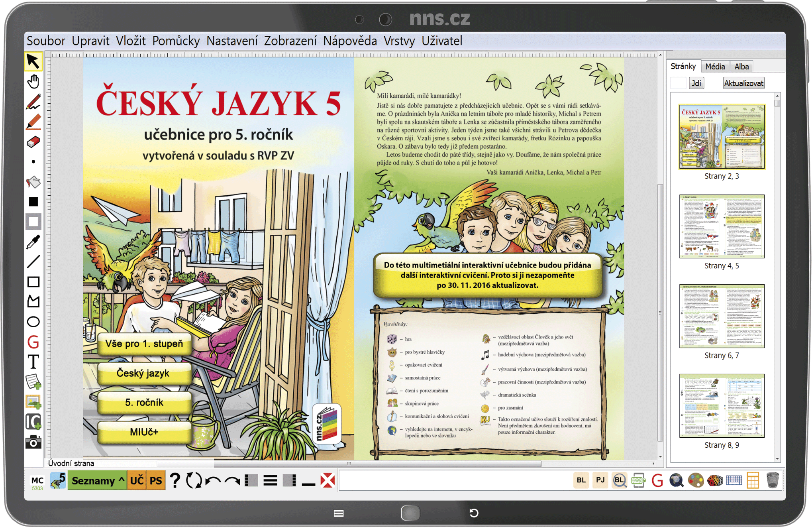
Task: Toggle the PS workbook button
Action: 156,481
